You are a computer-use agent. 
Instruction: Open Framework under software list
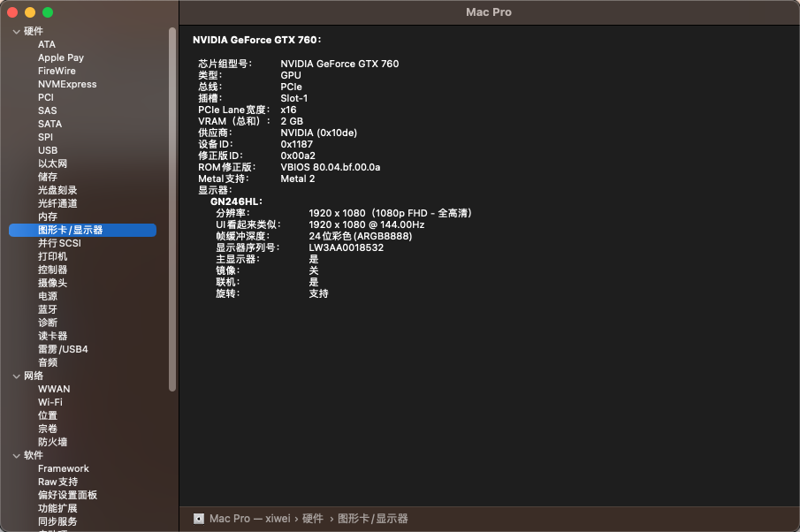(64, 468)
